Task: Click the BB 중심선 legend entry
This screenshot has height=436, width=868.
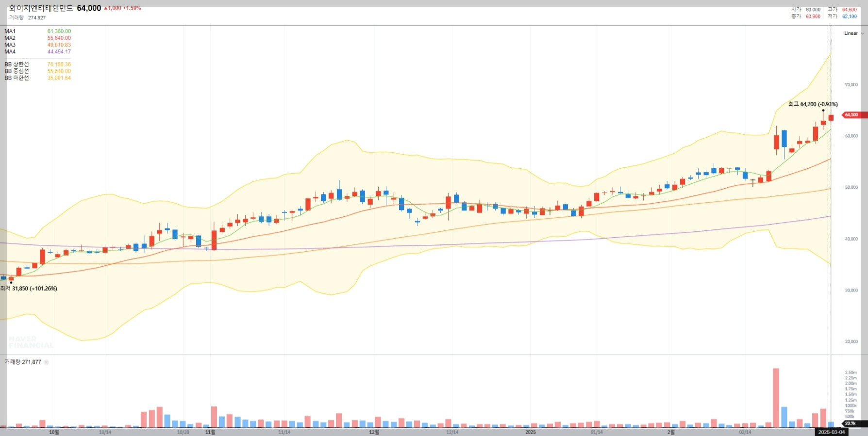Action: pos(37,71)
